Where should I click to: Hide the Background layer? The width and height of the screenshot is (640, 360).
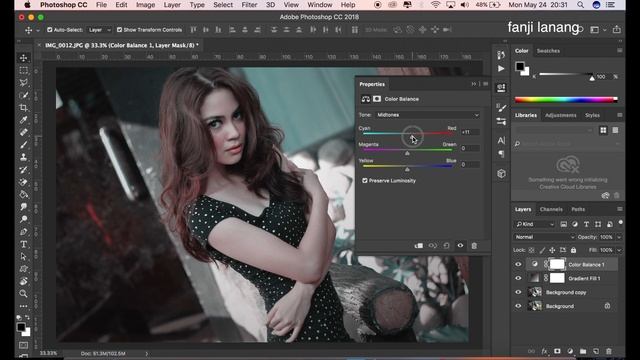[x=518, y=306]
